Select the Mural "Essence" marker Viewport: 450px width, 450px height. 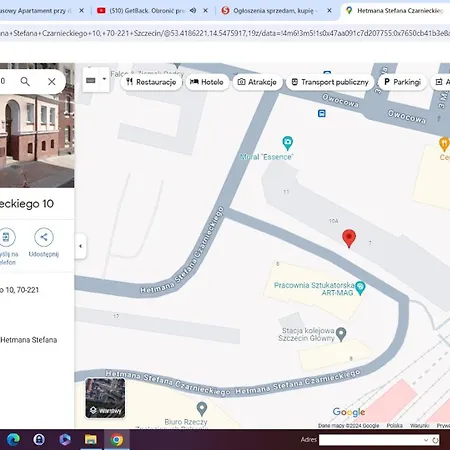coord(287,143)
